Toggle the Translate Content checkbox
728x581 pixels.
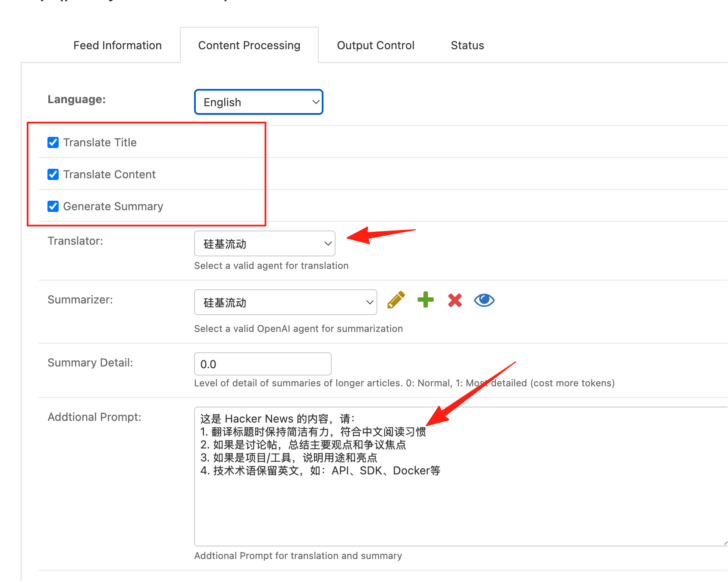pos(53,174)
